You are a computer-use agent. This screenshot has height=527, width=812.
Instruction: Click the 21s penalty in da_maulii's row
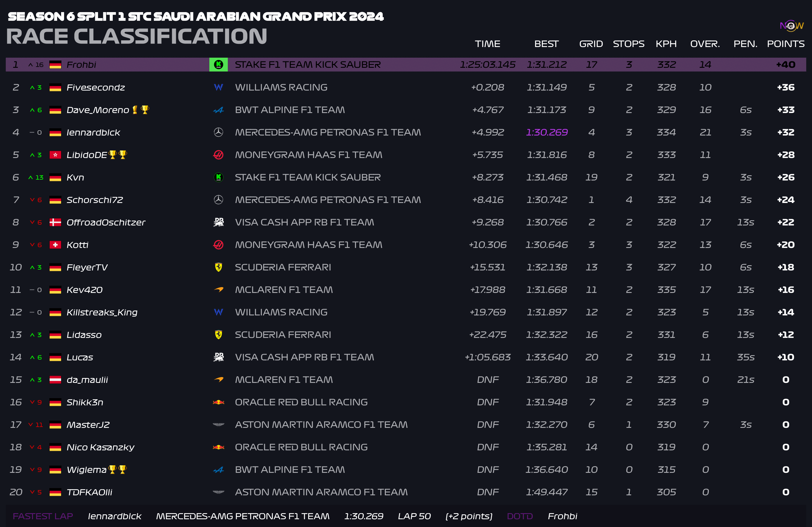point(745,380)
